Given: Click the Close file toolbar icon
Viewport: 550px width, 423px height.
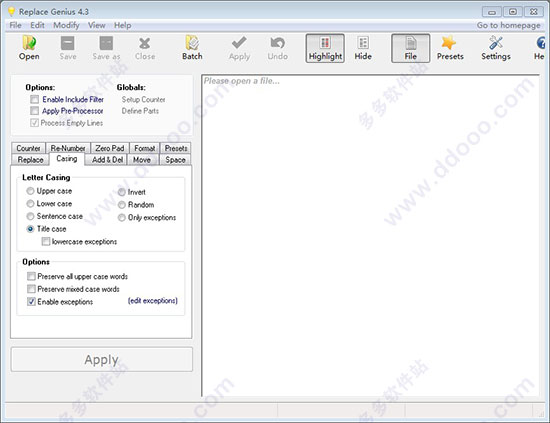Looking at the screenshot, I should [x=145, y=48].
